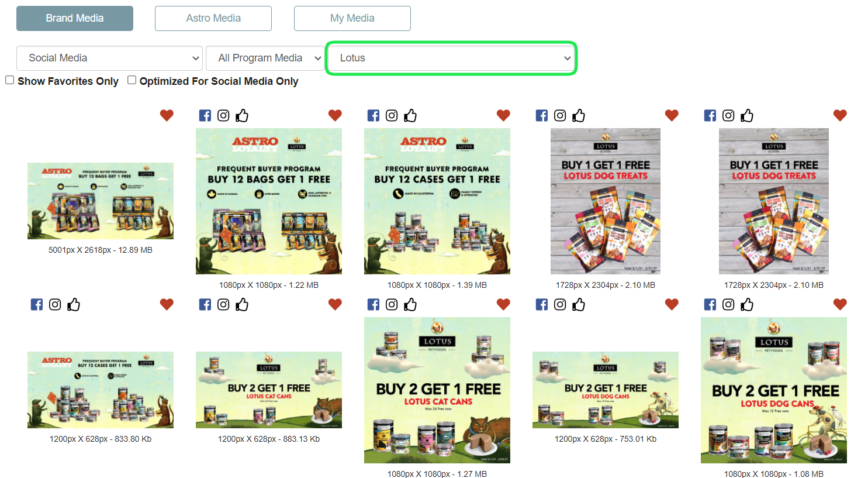Switch to My Media tab
This screenshot has width=868, height=478.
(352, 18)
